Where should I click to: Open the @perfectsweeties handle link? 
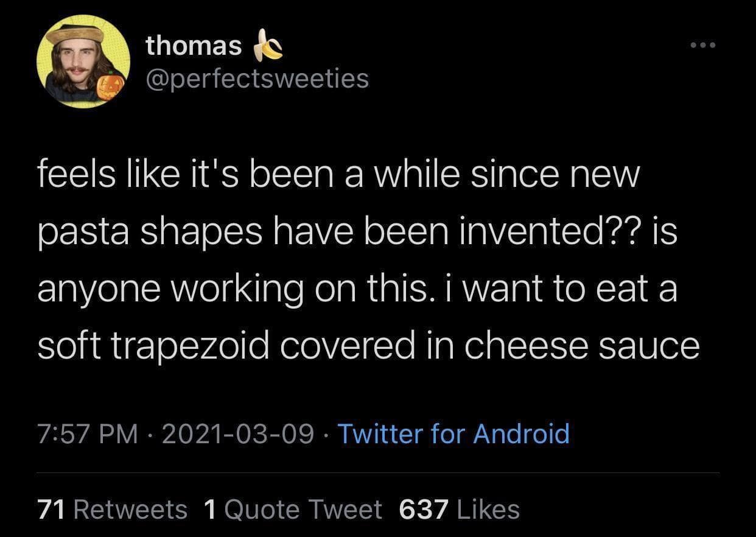257,78
